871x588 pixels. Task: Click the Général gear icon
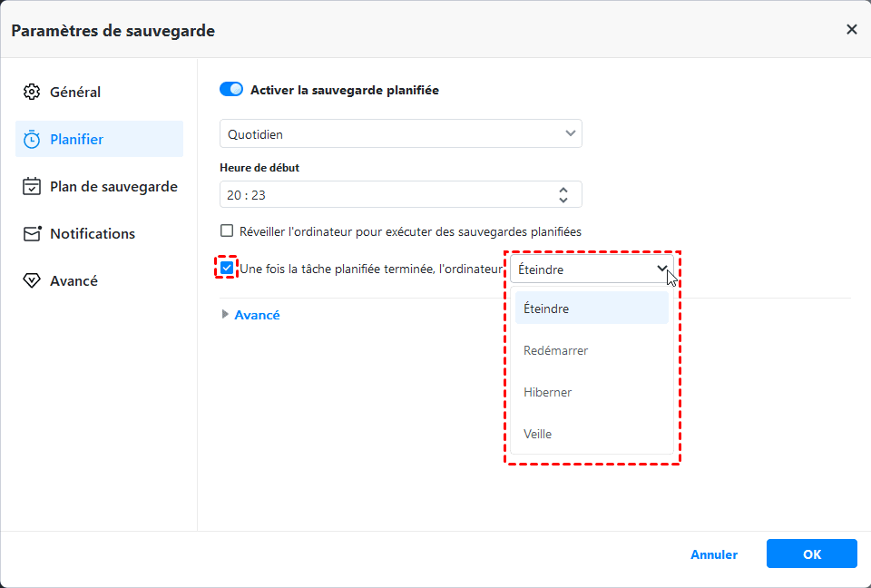click(x=32, y=92)
